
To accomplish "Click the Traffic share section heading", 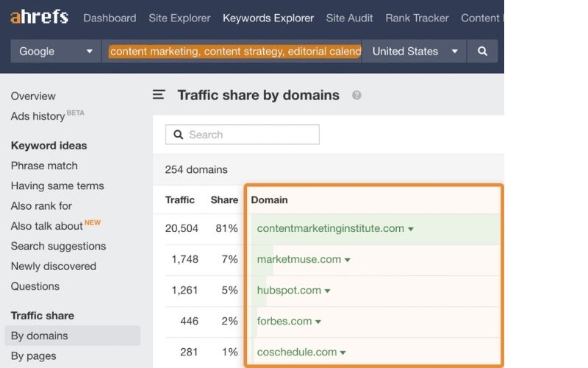I will 43,316.
